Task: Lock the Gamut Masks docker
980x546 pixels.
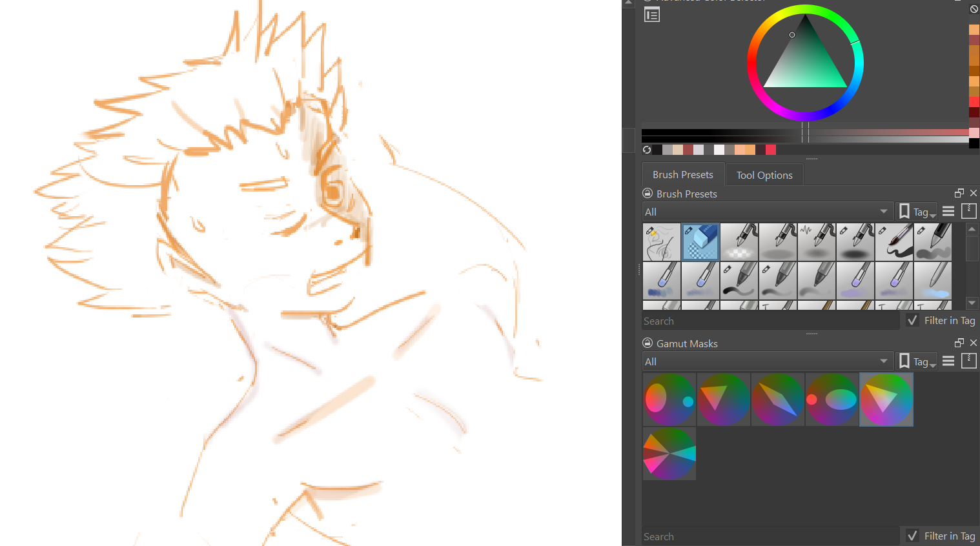Action: pos(648,343)
